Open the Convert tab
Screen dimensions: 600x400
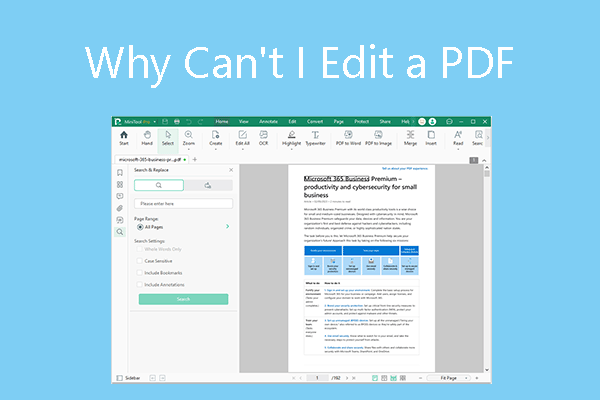pyautogui.click(x=315, y=121)
